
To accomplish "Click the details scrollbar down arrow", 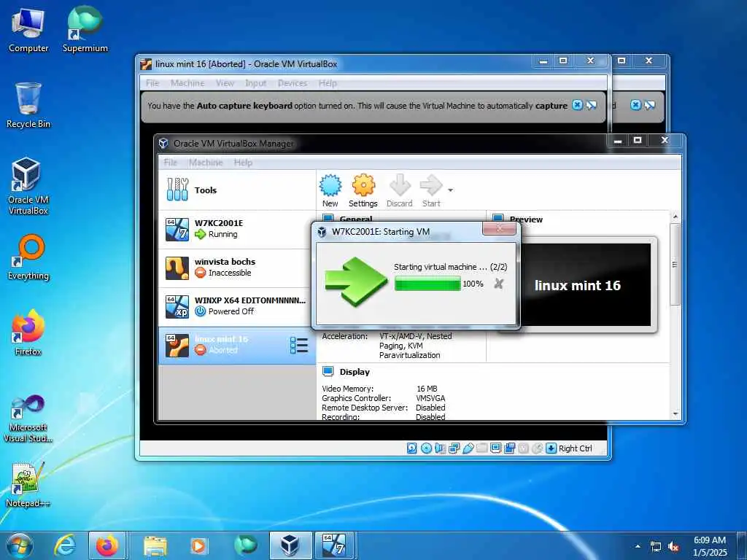I will coord(675,414).
